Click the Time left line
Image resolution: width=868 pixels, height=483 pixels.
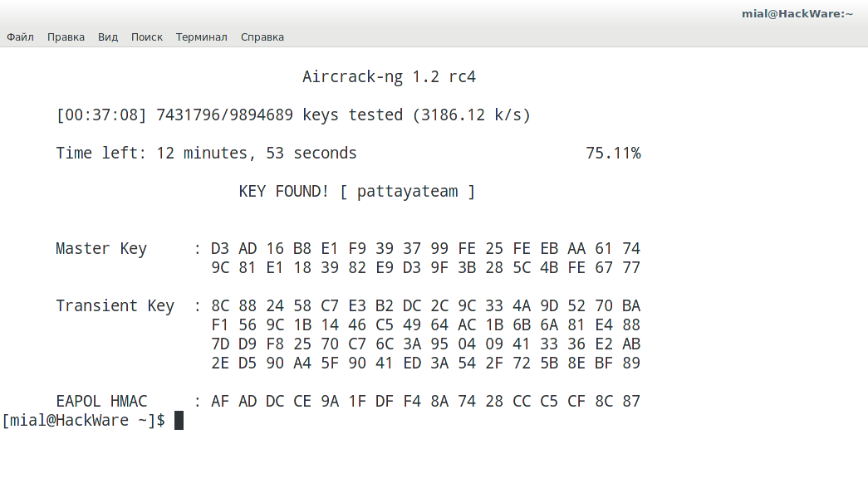click(x=206, y=154)
